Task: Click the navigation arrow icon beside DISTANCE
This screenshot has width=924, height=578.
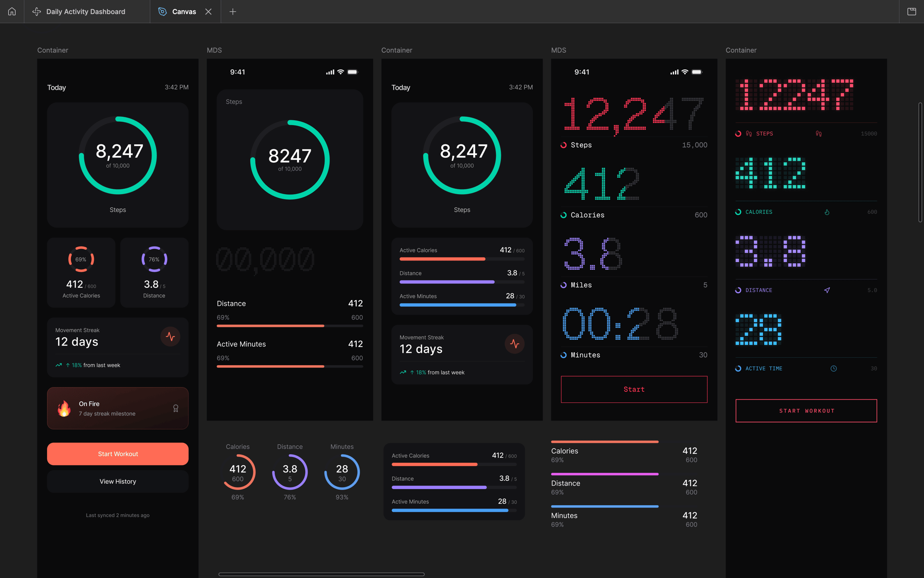Action: click(827, 290)
